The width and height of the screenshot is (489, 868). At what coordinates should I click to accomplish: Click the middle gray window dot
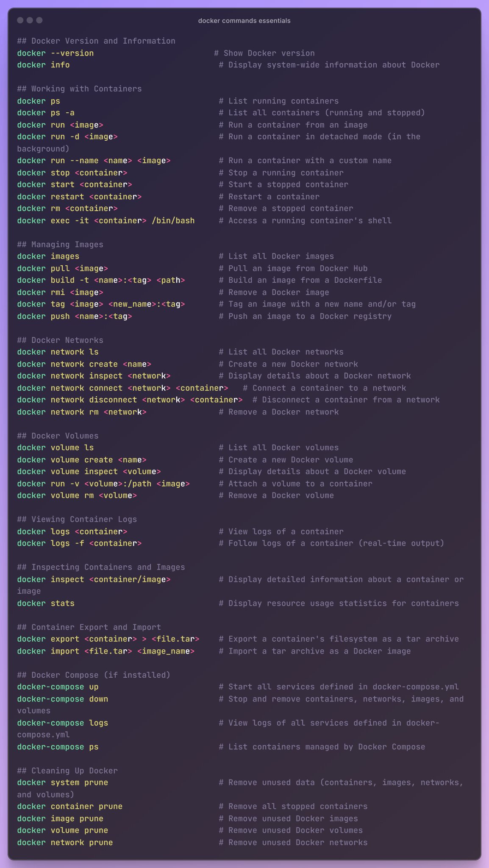(30, 20)
